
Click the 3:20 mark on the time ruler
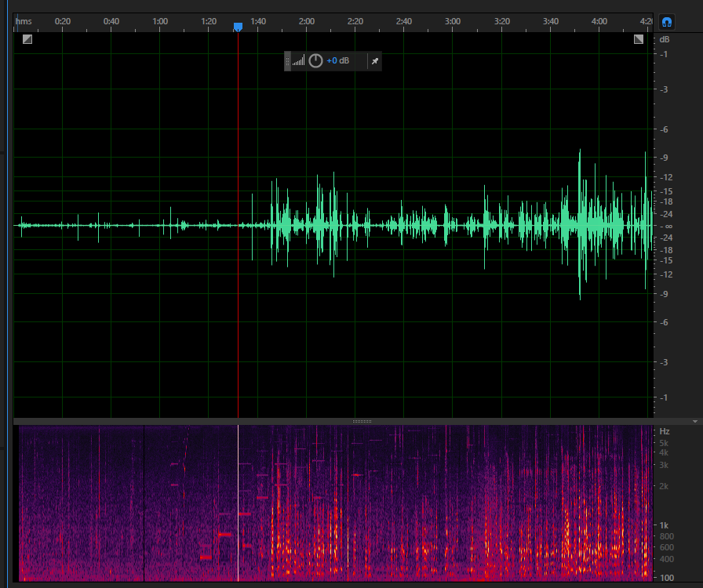pos(502,21)
